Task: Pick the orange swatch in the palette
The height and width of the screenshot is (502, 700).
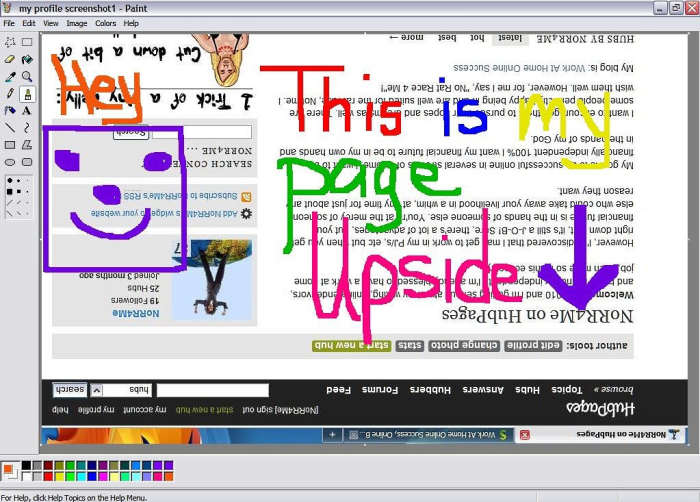Action: (x=169, y=476)
